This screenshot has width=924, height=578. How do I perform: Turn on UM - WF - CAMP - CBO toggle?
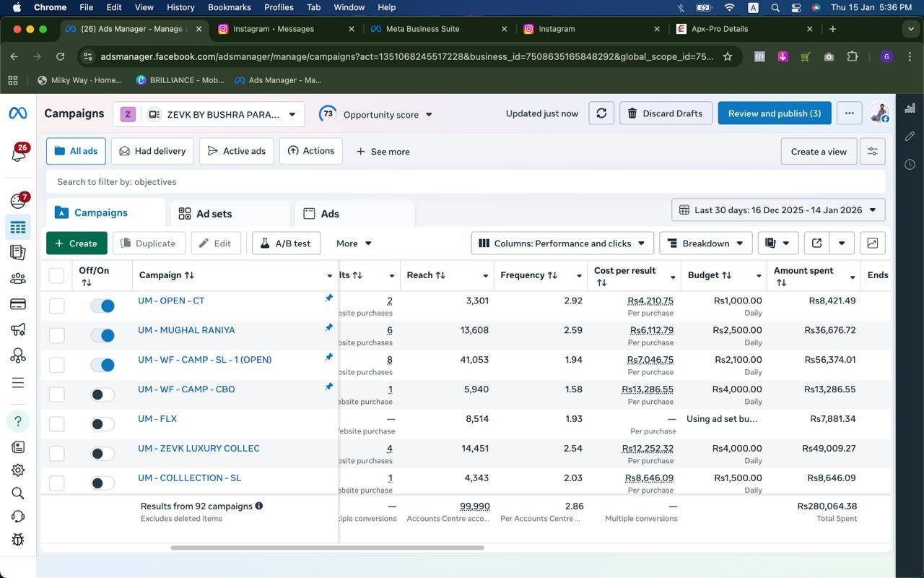(x=103, y=394)
